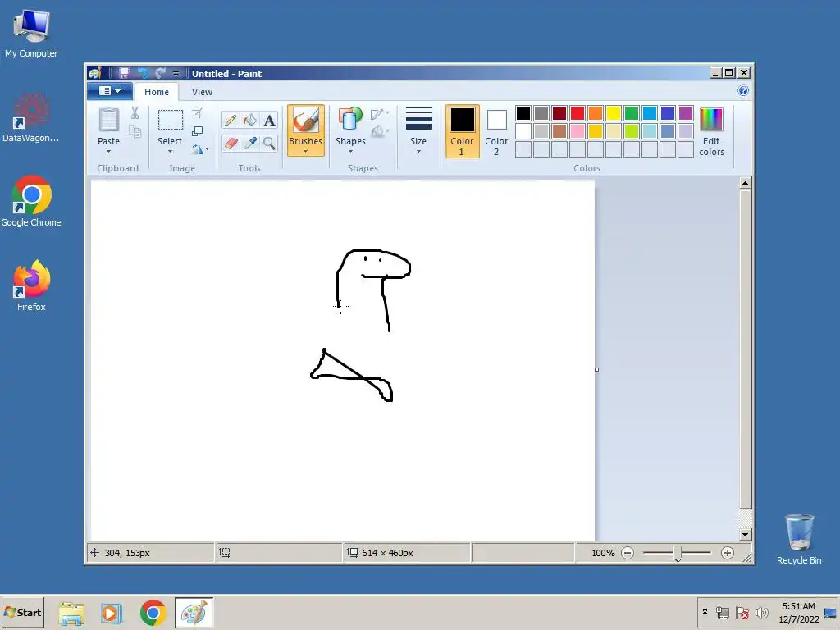Open Customize Quick Access Toolbar dropdown
The height and width of the screenshot is (630, 840).
tap(176, 73)
